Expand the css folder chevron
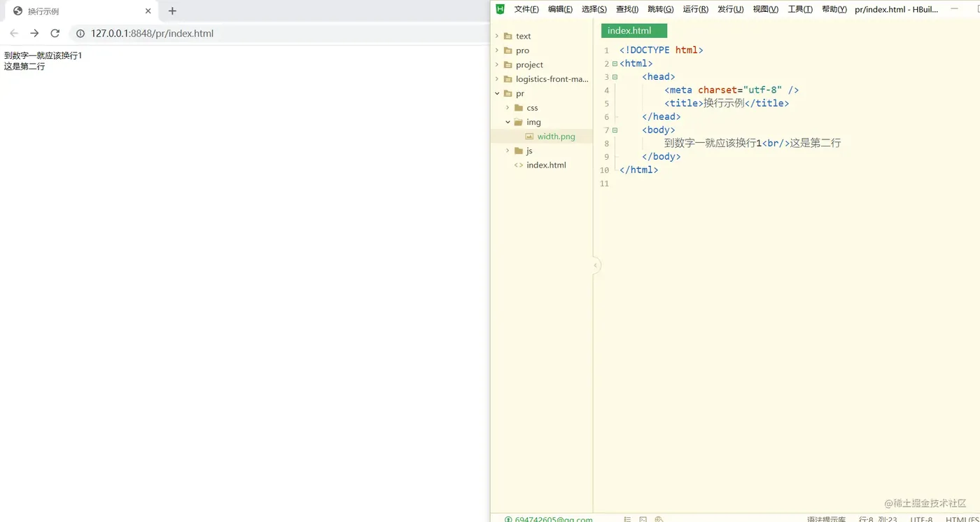Image resolution: width=980 pixels, height=522 pixels. (x=507, y=108)
